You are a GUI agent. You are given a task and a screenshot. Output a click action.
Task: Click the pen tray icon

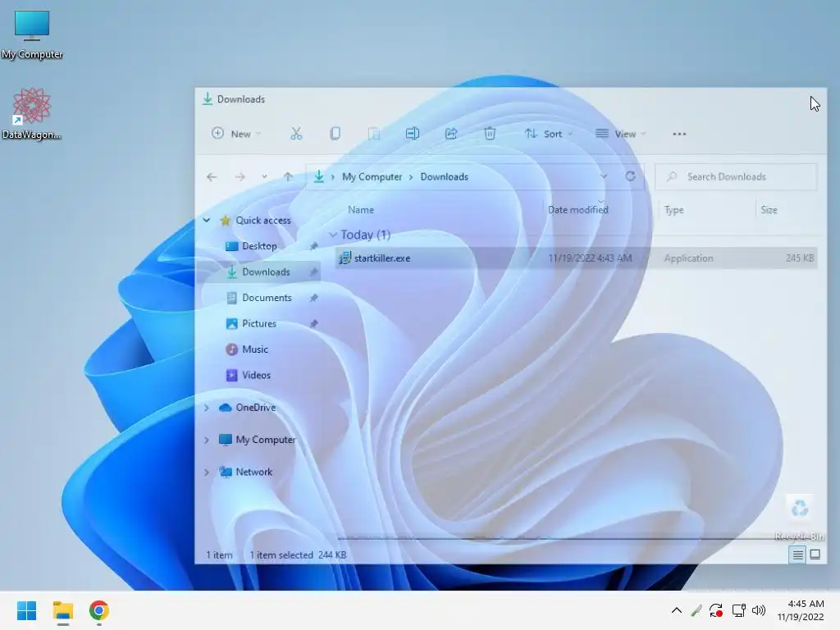696,610
